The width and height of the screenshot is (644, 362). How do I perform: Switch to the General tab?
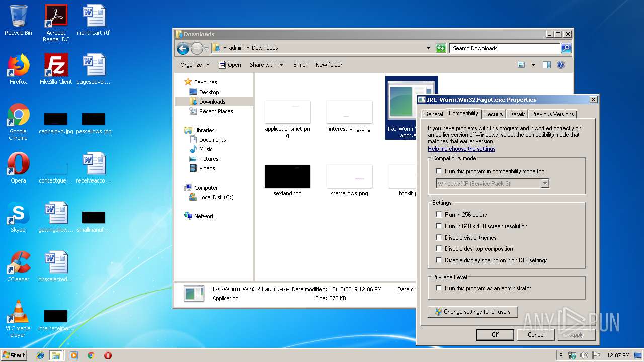click(x=433, y=114)
